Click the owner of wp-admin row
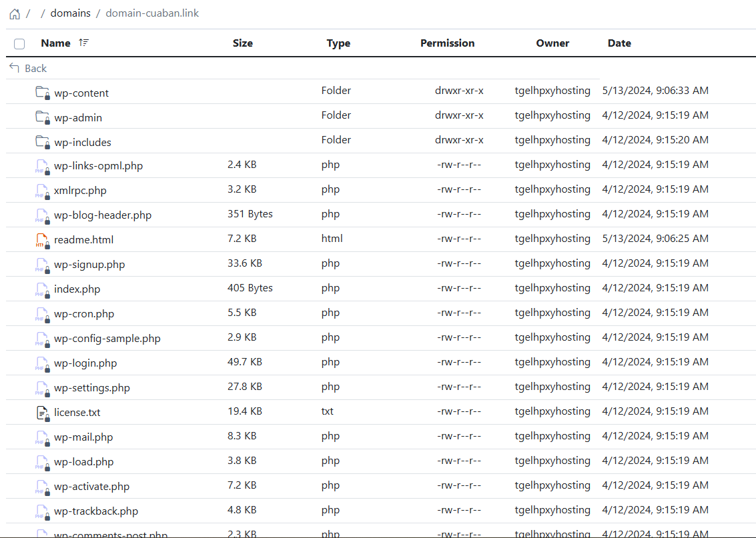This screenshot has height=538, width=756. (x=552, y=115)
